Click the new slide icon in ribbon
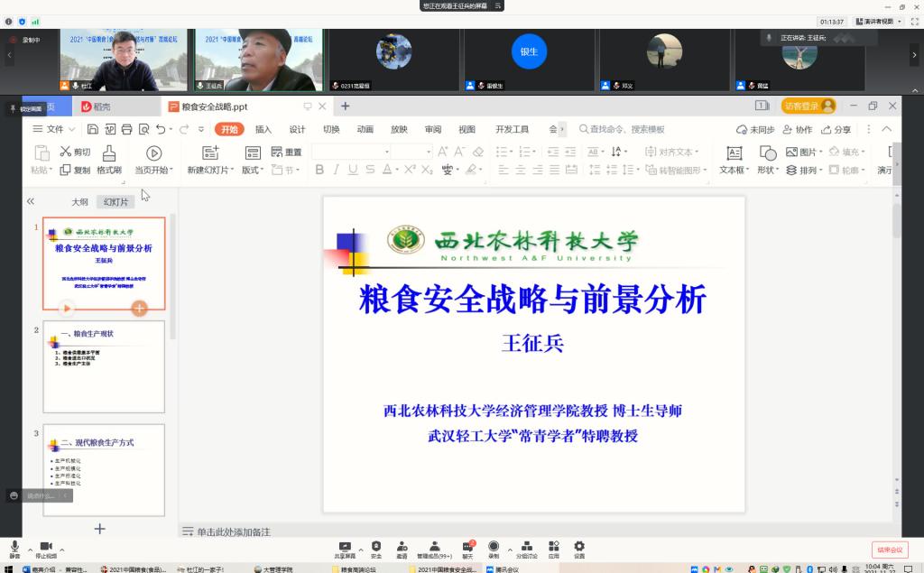The width and height of the screenshot is (924, 573). pos(210,153)
